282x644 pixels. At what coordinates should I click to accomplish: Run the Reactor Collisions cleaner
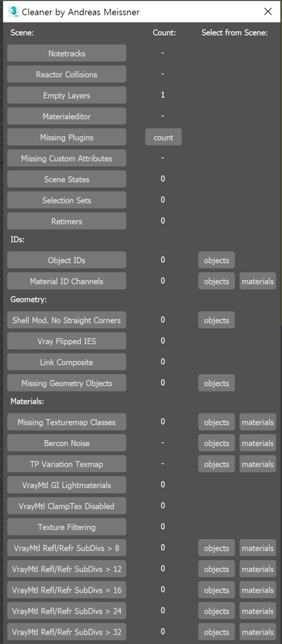point(66,74)
